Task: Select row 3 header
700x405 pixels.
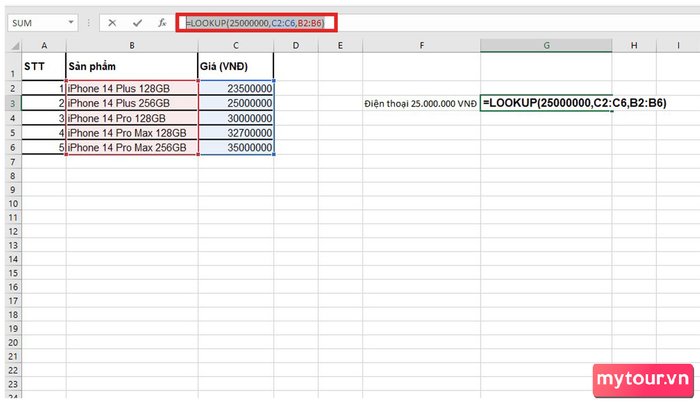Action: tap(13, 103)
